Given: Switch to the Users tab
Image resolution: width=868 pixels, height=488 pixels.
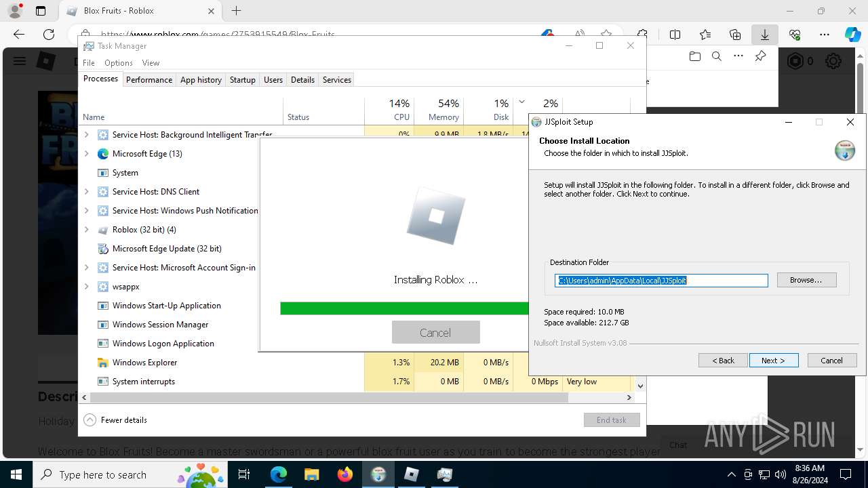Looking at the screenshot, I should pos(273,79).
